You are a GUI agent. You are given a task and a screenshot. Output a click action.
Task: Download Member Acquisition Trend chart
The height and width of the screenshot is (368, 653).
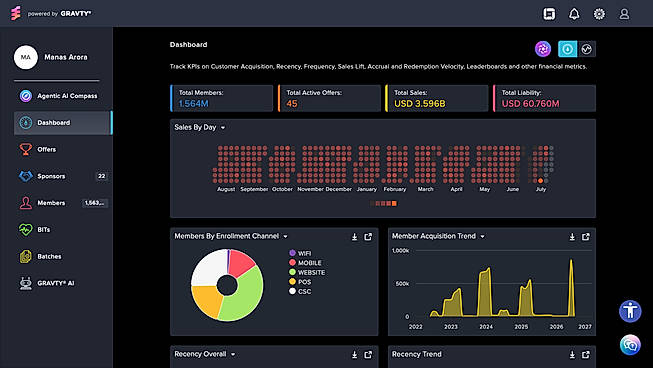click(572, 236)
